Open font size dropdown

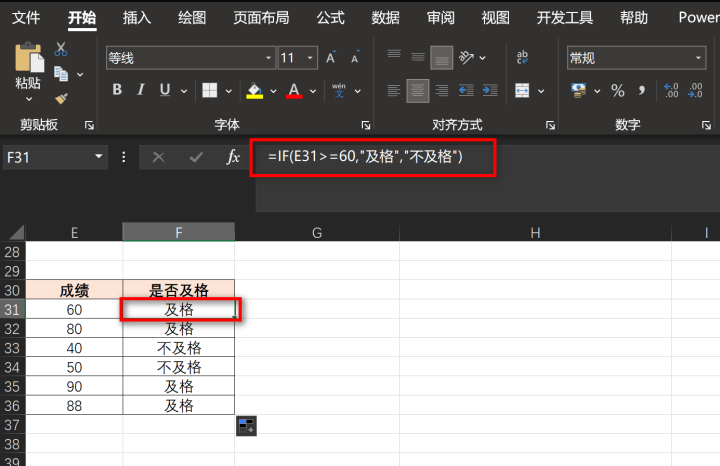coord(310,58)
